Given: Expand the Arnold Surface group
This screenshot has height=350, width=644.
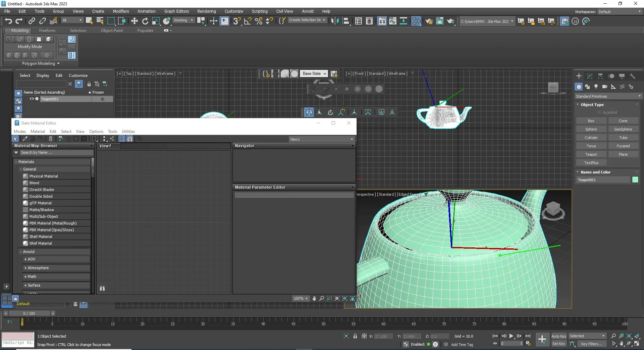Looking at the screenshot, I should click(x=25, y=285).
